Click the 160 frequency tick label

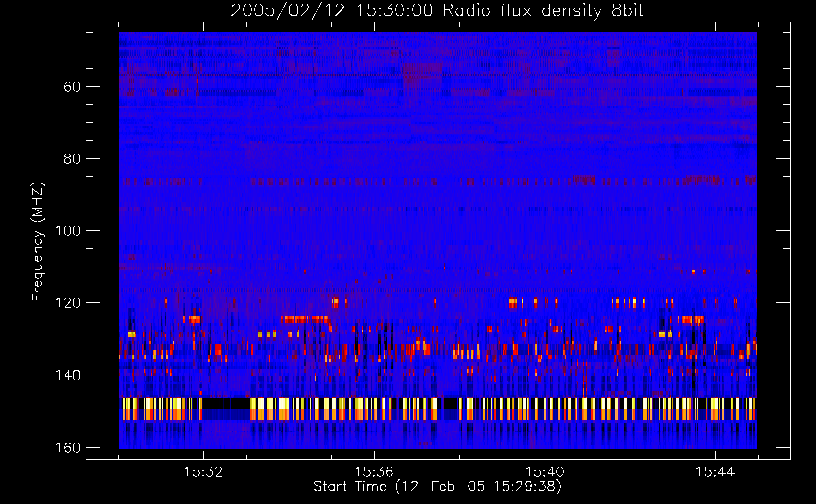pos(68,448)
